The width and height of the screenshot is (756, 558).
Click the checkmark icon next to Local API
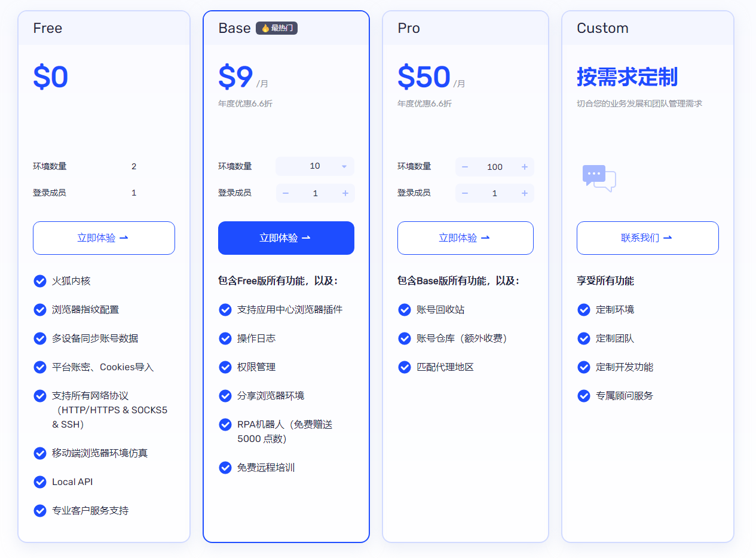[39, 482]
